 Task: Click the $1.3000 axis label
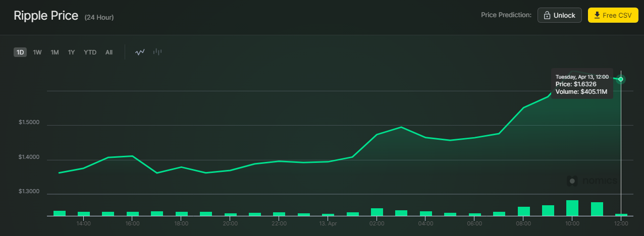pyautogui.click(x=28, y=192)
